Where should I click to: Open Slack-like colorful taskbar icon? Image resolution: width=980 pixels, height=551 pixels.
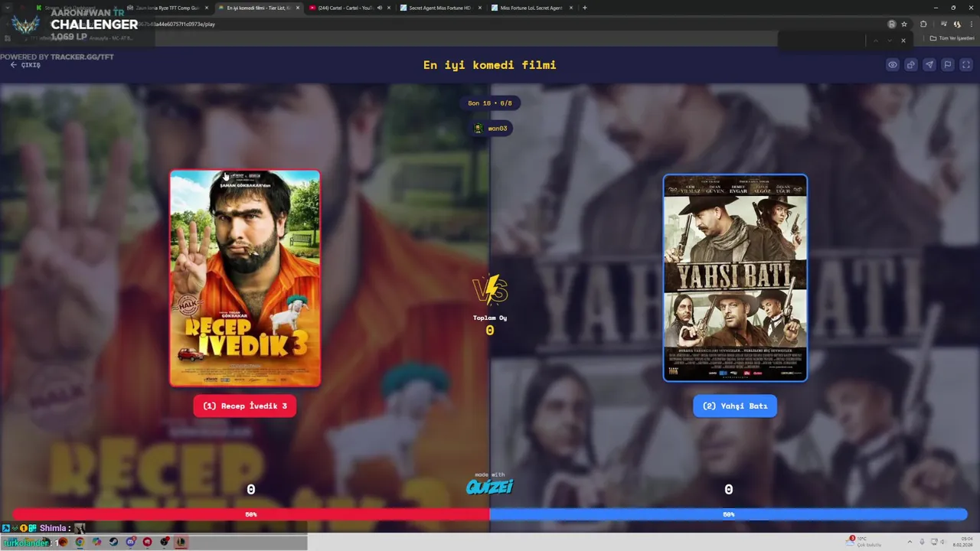coord(96,542)
